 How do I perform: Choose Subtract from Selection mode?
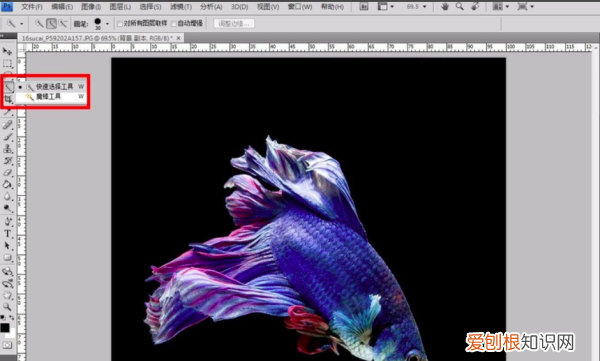coord(63,24)
